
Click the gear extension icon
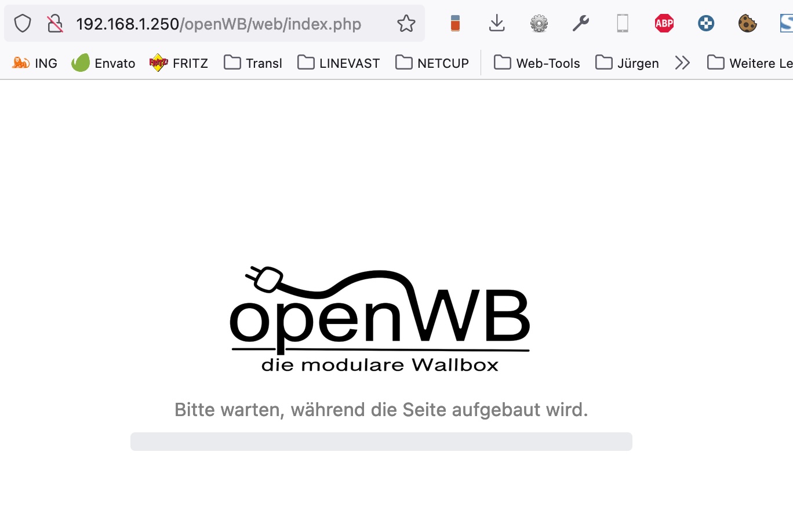539,24
